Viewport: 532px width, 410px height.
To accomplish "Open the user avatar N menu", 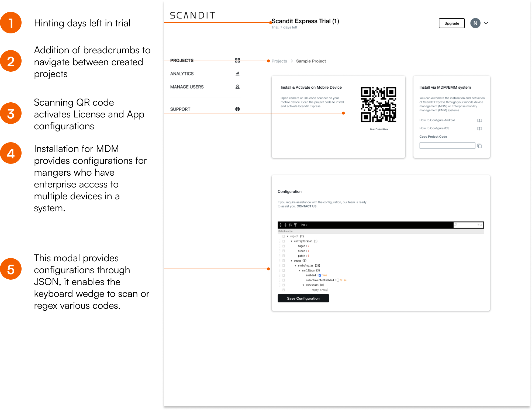I will coord(475,23).
